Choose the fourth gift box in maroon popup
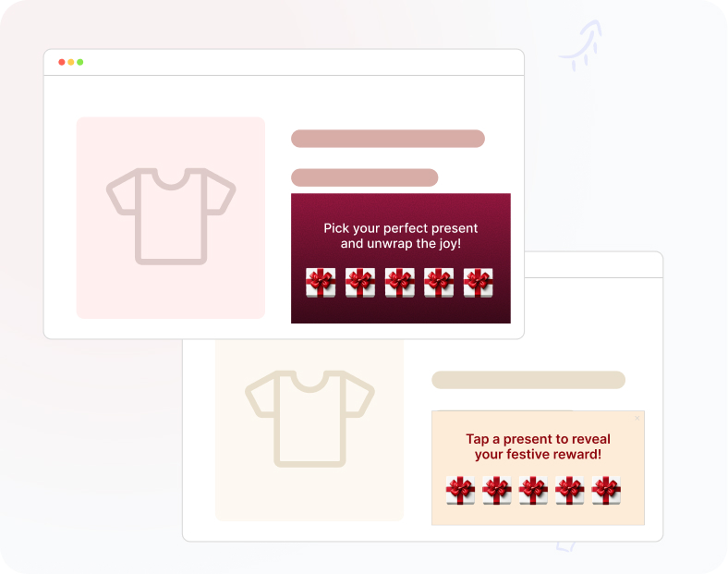Viewport: 728px width, 574px height. coord(439,282)
